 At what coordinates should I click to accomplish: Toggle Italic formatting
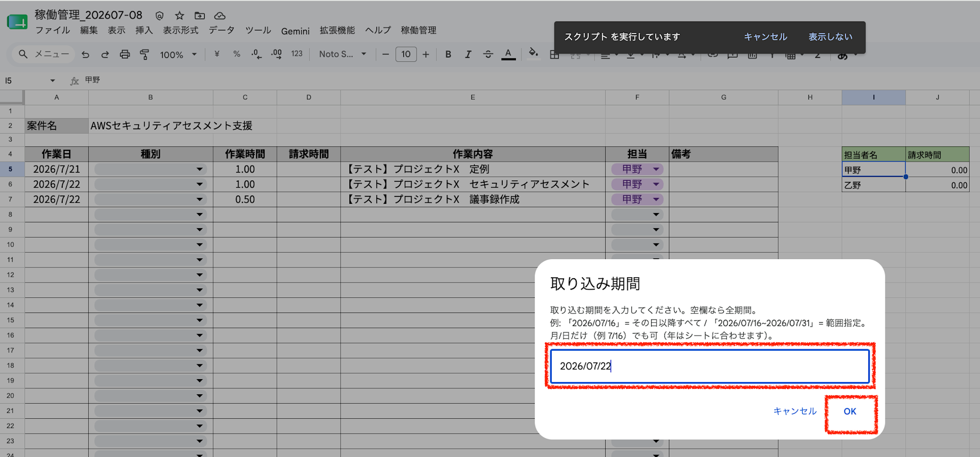click(468, 54)
